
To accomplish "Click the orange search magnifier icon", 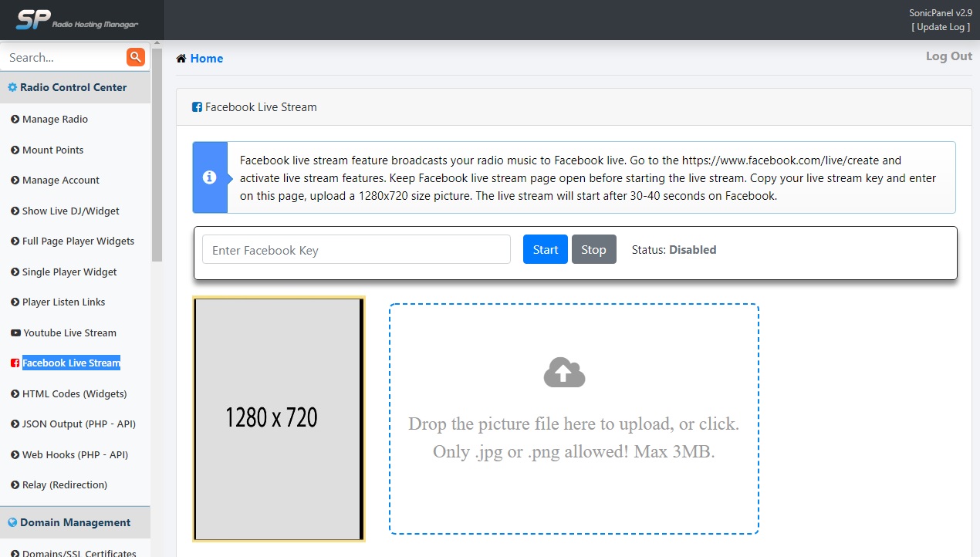I will click(136, 57).
